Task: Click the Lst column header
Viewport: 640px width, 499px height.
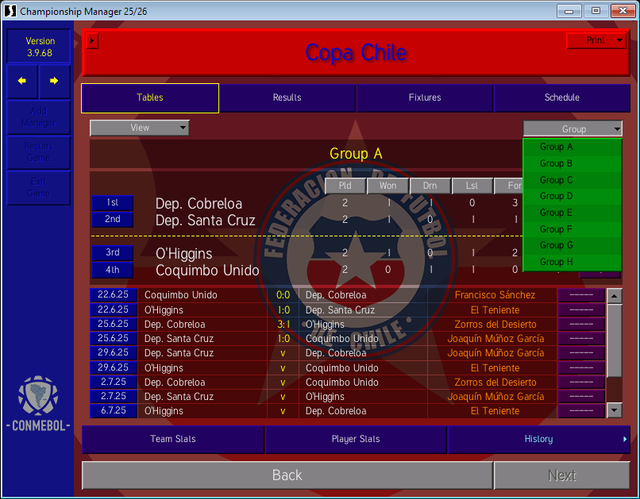Action: point(472,186)
